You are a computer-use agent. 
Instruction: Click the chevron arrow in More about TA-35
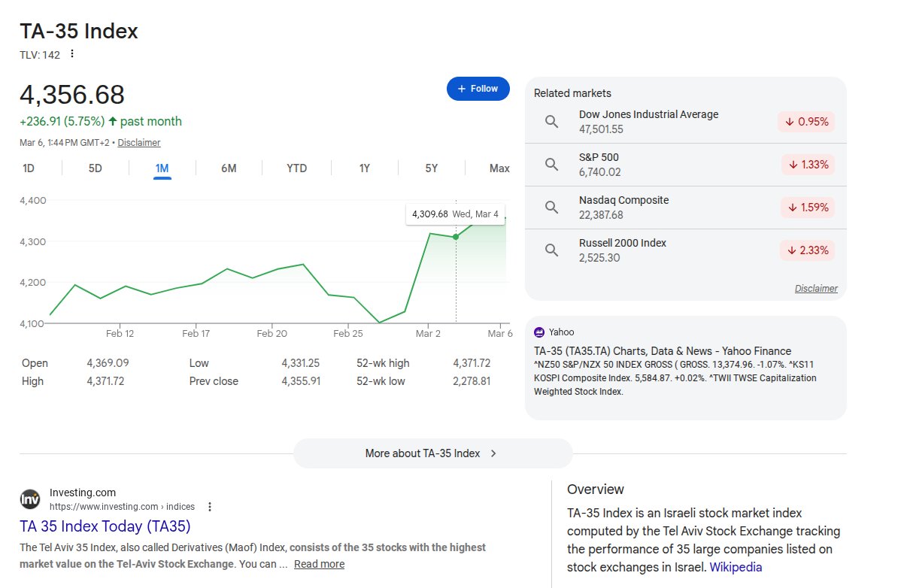coord(493,453)
